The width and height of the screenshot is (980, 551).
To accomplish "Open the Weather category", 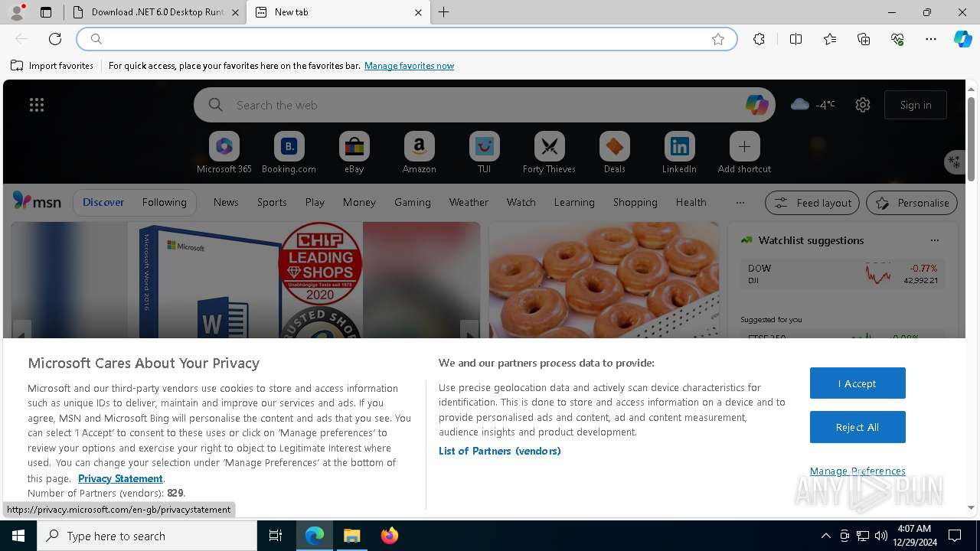I will point(469,202).
